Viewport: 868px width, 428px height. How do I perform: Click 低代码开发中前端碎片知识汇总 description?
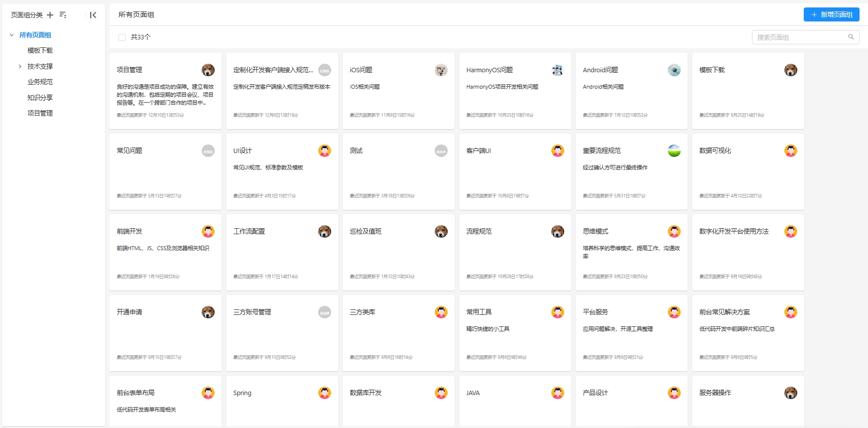(x=738, y=329)
